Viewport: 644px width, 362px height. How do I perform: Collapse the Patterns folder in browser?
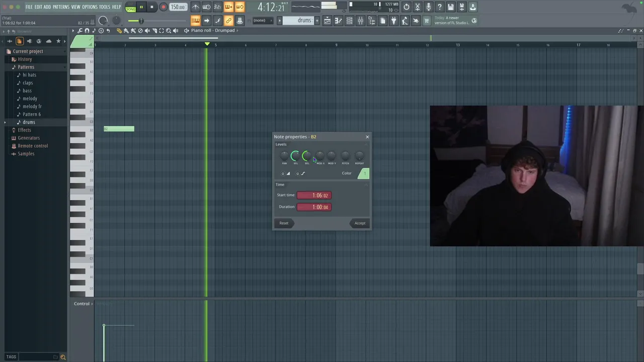pyautogui.click(x=26, y=67)
